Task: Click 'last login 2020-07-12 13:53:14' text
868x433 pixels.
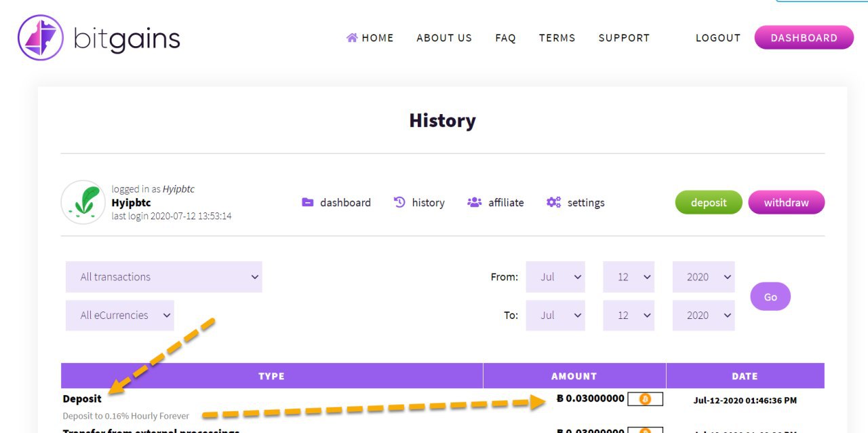Action: [x=172, y=216]
